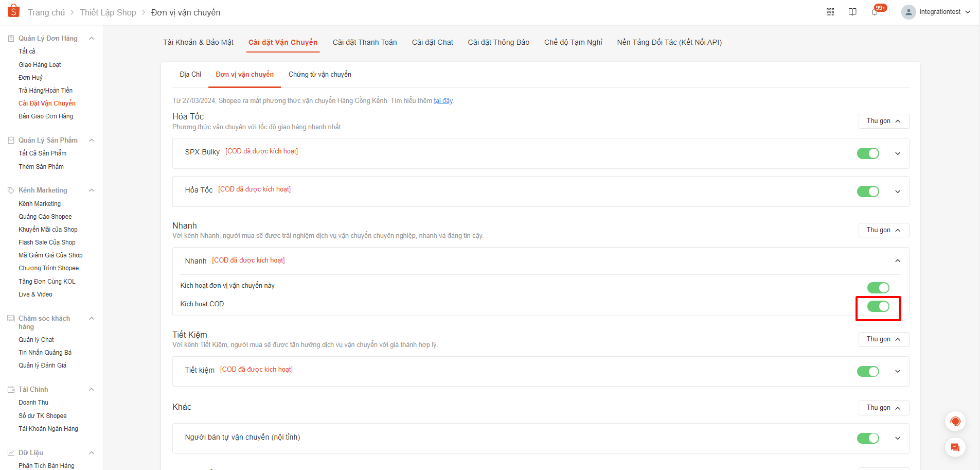
Task: Switch to Cài đặt Thanh Toán tab
Action: pos(365,42)
